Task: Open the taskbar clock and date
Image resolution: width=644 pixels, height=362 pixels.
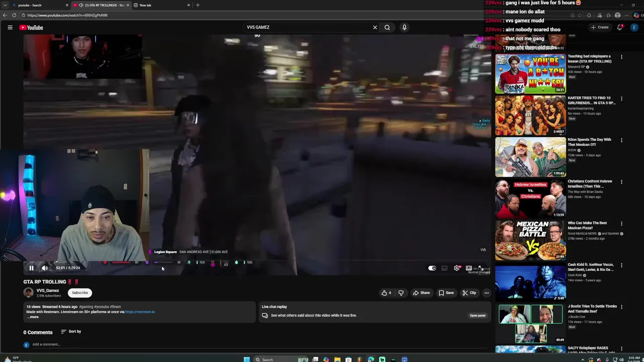Action: pos(634,359)
